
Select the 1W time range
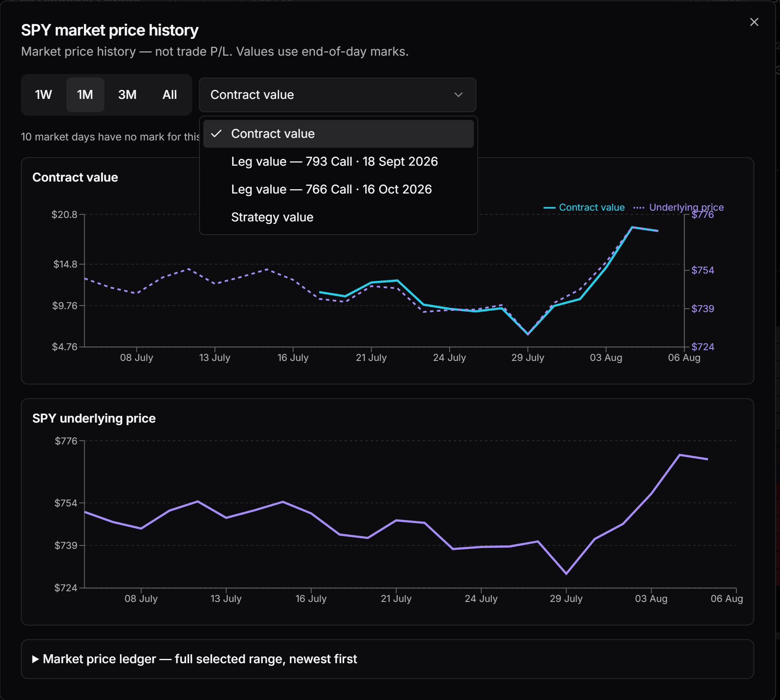pos(43,95)
